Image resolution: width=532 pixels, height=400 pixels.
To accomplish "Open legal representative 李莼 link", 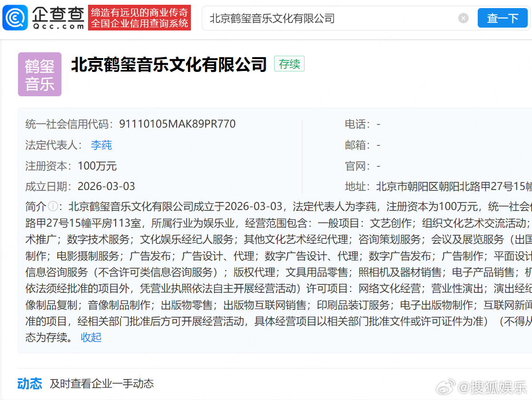I will 101,145.
